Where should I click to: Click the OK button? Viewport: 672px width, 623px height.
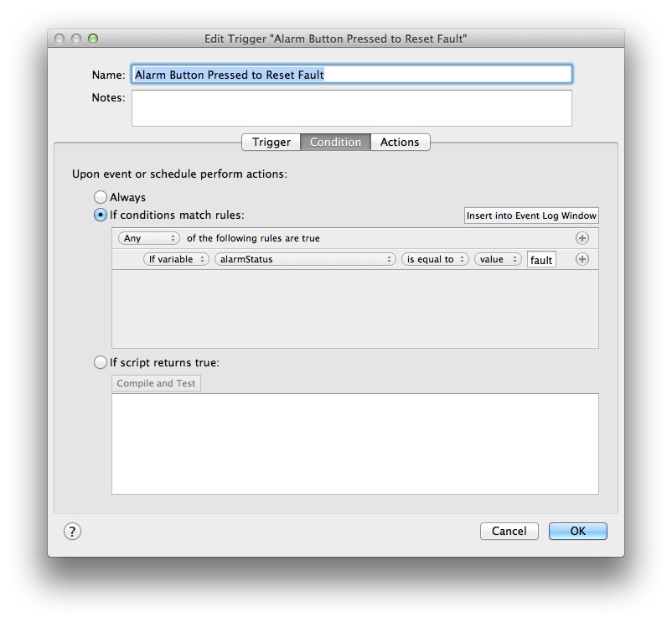(x=577, y=531)
